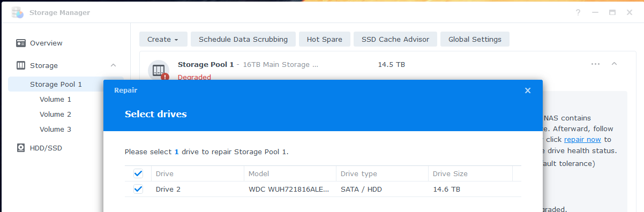
Task: Click the repair now link
Action: [582, 139]
